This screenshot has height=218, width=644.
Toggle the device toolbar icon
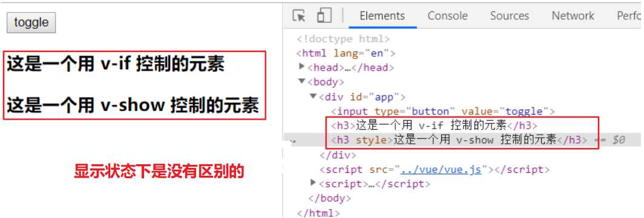pyautogui.click(x=324, y=16)
